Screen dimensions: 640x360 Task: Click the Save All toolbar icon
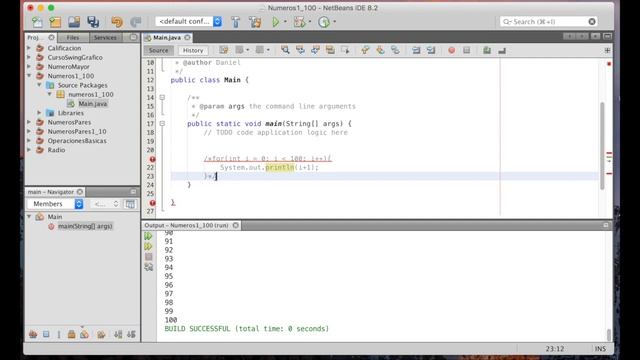pos(93,22)
